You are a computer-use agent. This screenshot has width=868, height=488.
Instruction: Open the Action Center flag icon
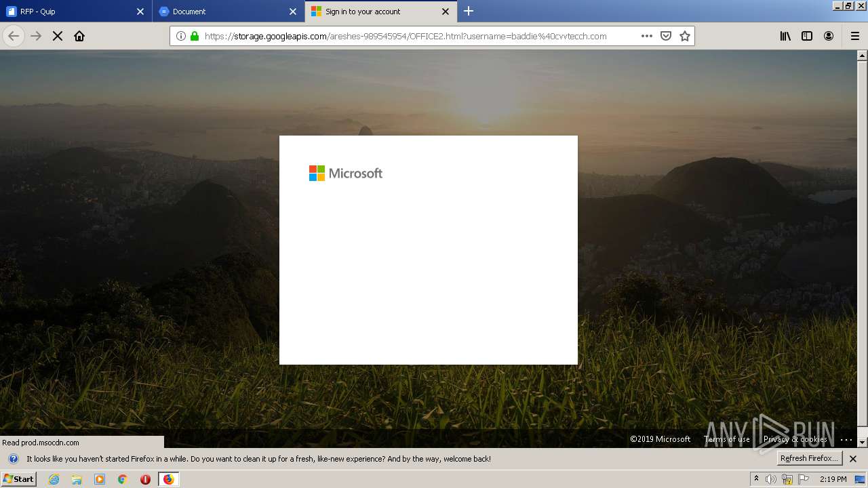(804, 479)
